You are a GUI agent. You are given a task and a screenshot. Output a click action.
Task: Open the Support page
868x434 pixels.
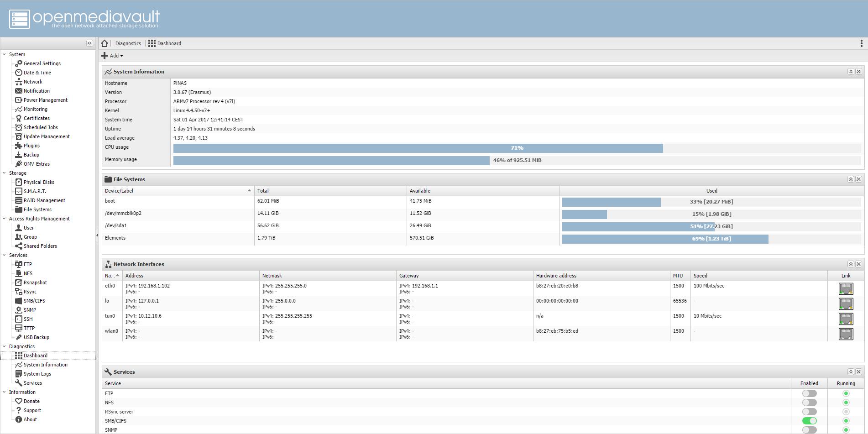[x=32, y=410]
